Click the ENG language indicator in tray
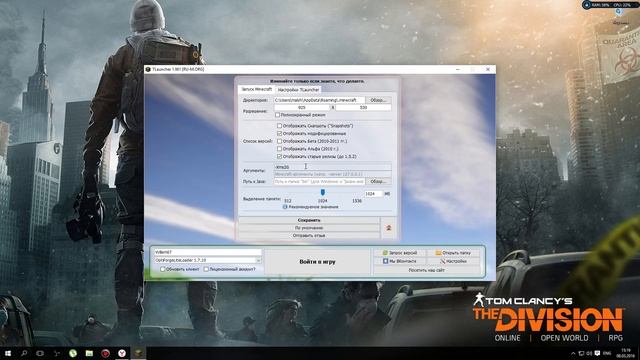 pyautogui.click(x=607, y=353)
